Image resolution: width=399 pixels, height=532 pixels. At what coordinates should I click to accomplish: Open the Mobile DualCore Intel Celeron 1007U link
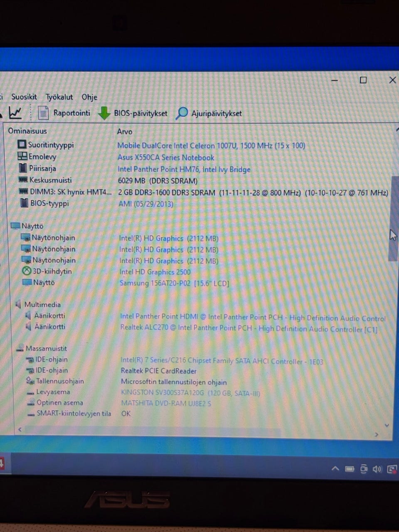tap(211, 145)
